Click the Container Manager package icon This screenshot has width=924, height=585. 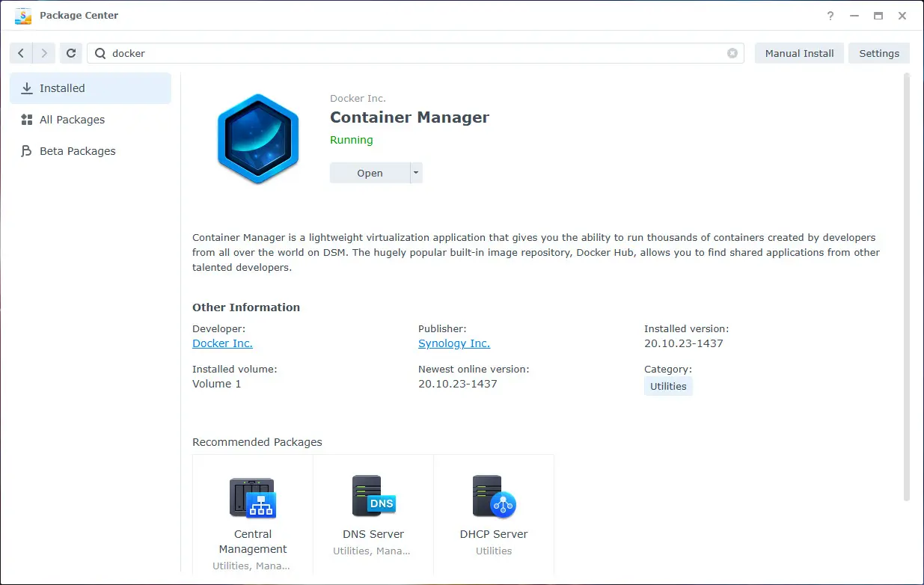tap(258, 139)
